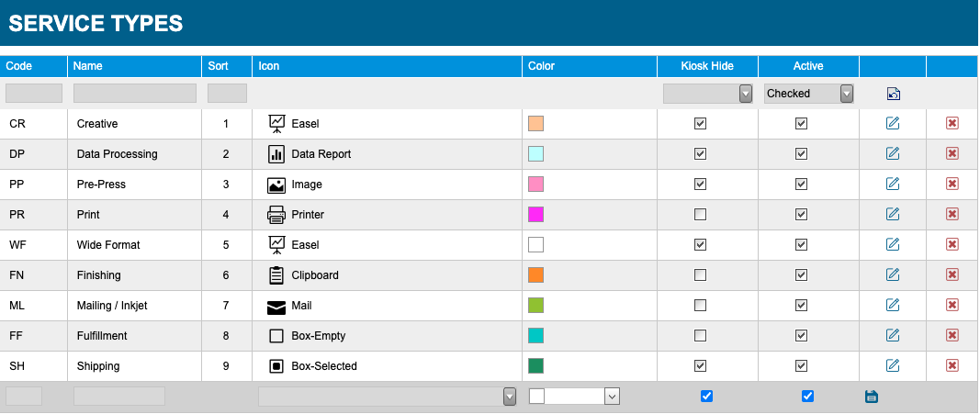The height and width of the screenshot is (414, 980).
Task: Uncheck Active for Wide Format
Action: click(x=801, y=245)
